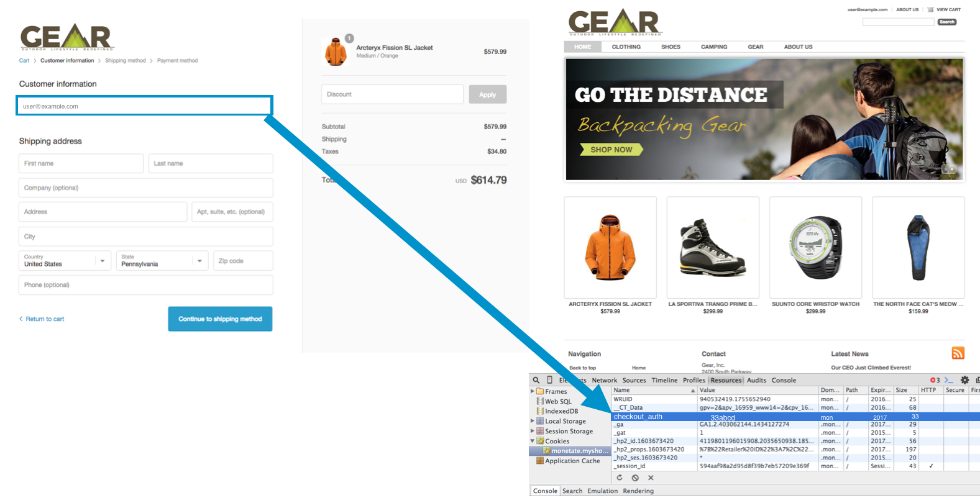Click the store search text box
This screenshot has width=980, height=503.
898,22
